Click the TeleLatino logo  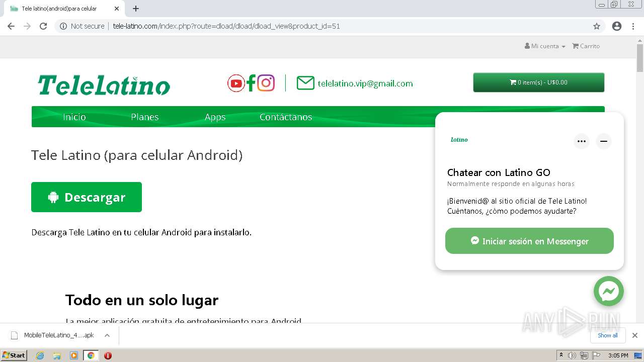click(x=104, y=85)
